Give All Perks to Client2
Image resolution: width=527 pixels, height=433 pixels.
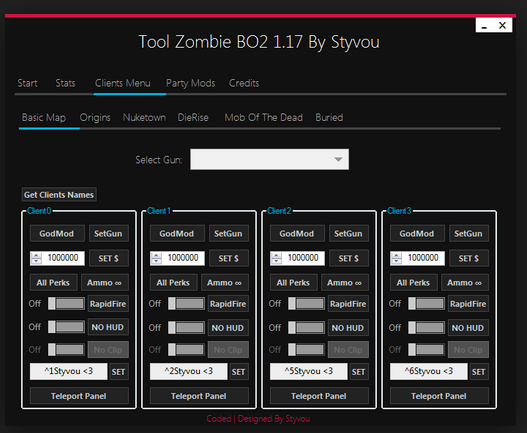coord(293,282)
